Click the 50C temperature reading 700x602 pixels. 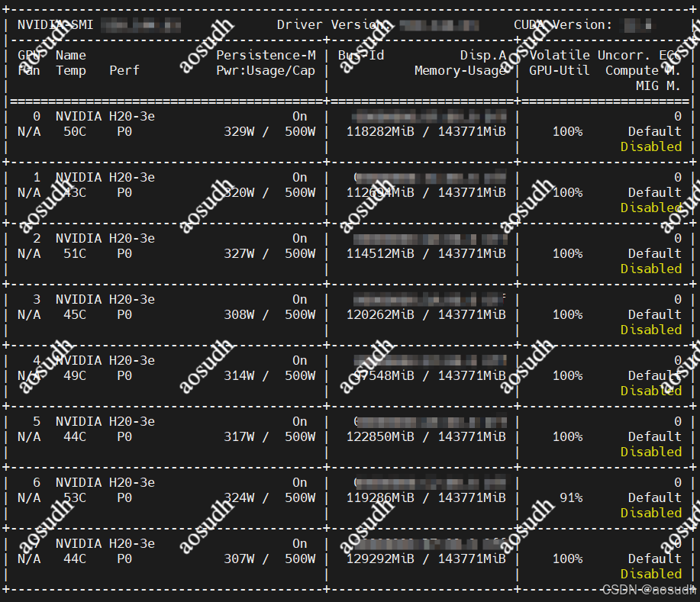click(x=75, y=132)
